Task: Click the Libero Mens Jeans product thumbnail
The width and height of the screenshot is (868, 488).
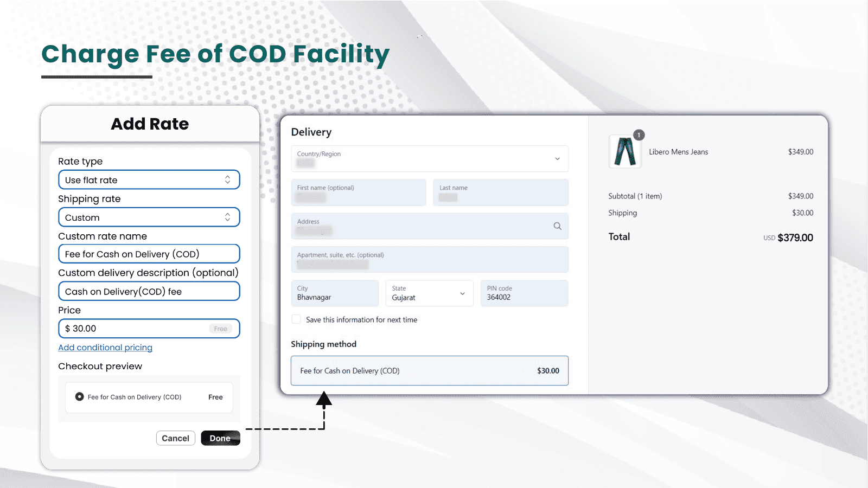Action: [624, 152]
